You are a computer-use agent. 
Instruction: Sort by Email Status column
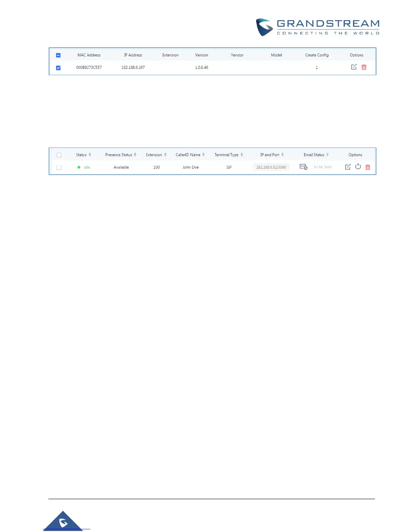tap(328, 154)
